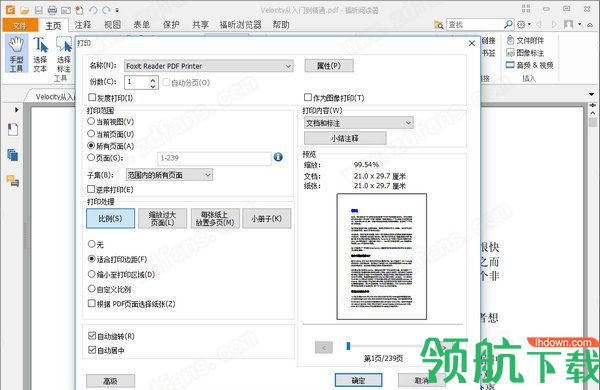Click the user account icon in top right

coord(569,24)
